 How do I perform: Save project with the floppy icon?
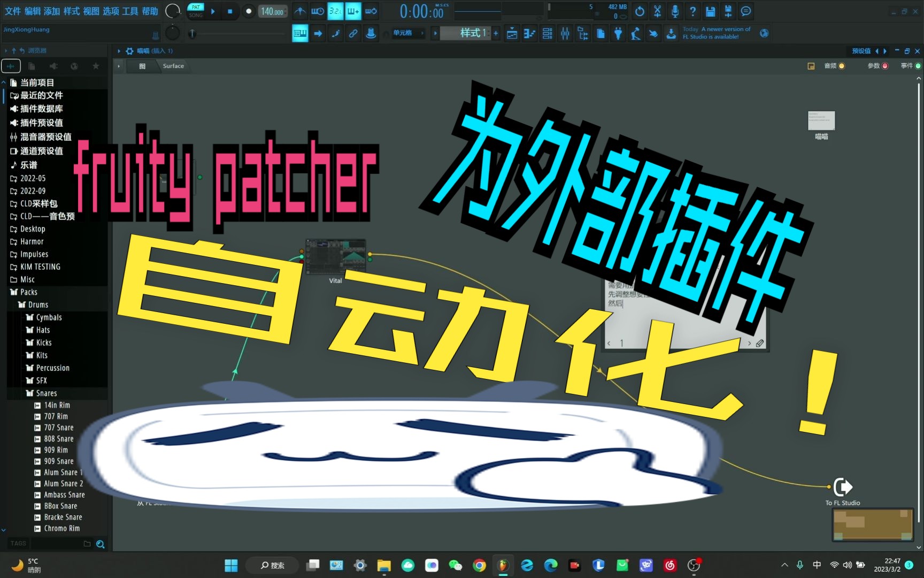pyautogui.click(x=710, y=11)
